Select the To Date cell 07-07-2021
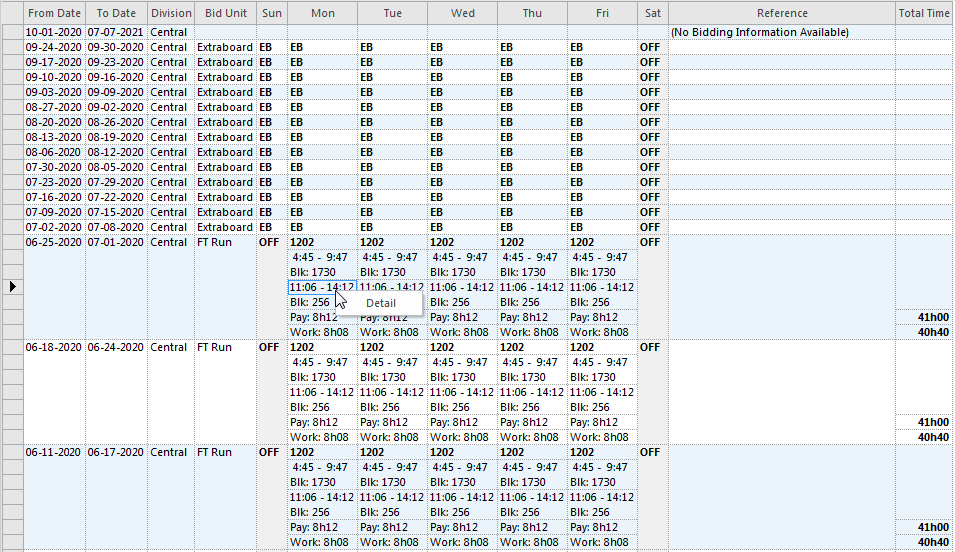 [x=116, y=32]
